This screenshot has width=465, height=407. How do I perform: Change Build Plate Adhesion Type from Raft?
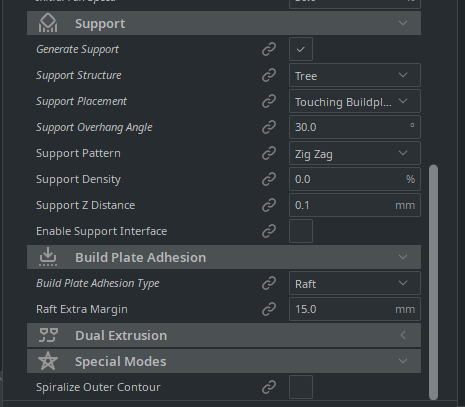tap(355, 283)
